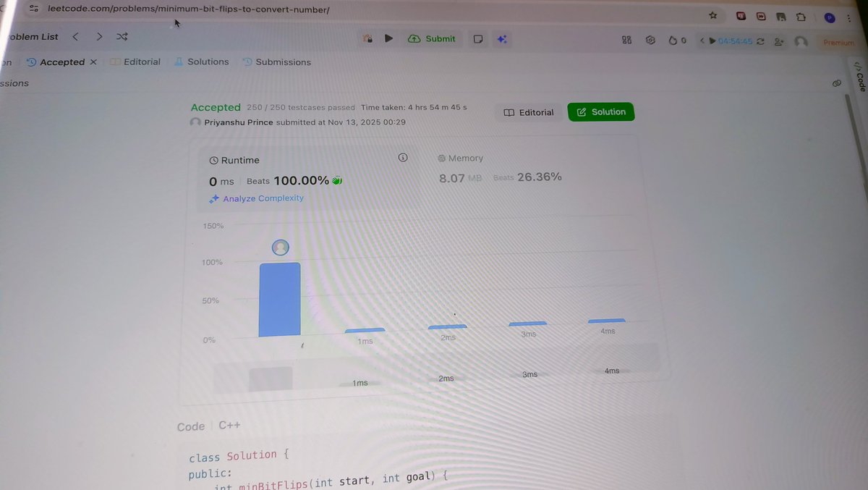The image size is (868, 490).
Task: Click the 2ms histogram bar
Action: coord(447,327)
